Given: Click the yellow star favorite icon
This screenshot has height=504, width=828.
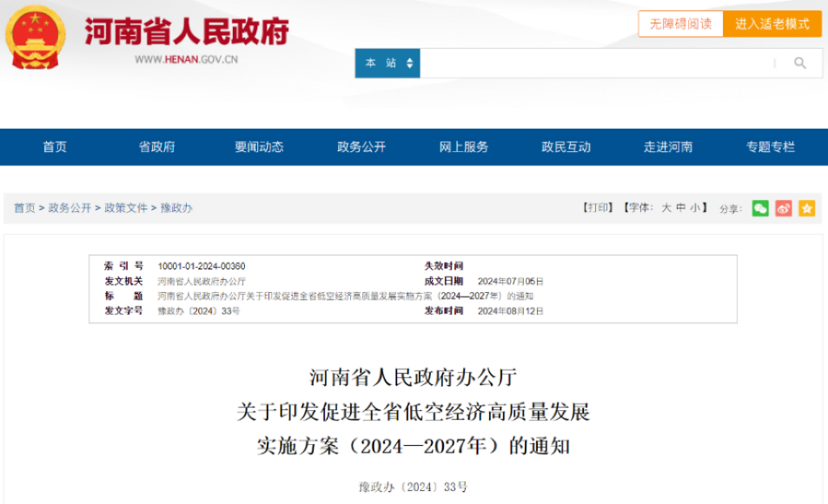Looking at the screenshot, I should (x=806, y=209).
